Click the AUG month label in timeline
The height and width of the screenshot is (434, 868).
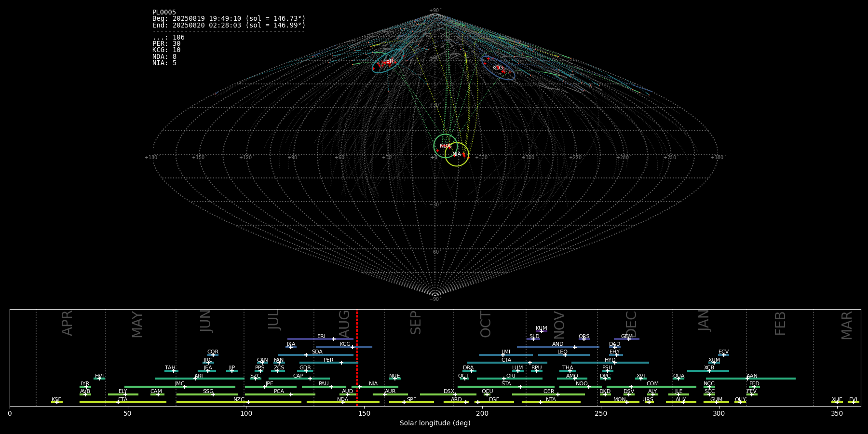344,324
